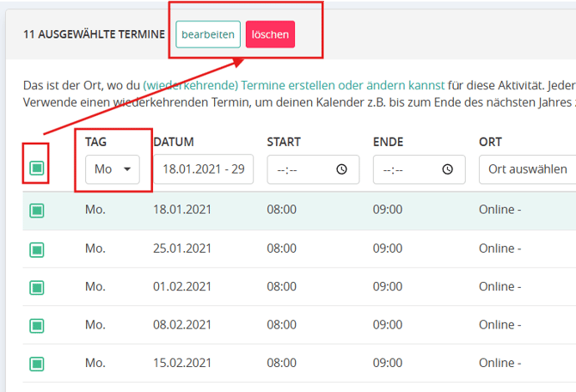This screenshot has height=392, width=576.
Task: Click the 08:00 start time in 01.02.2021 row
Action: 282,286
